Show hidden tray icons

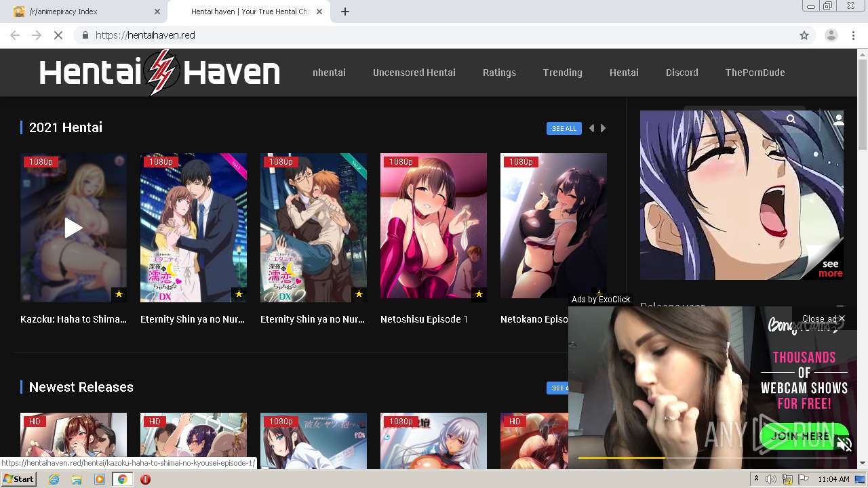[757, 479]
